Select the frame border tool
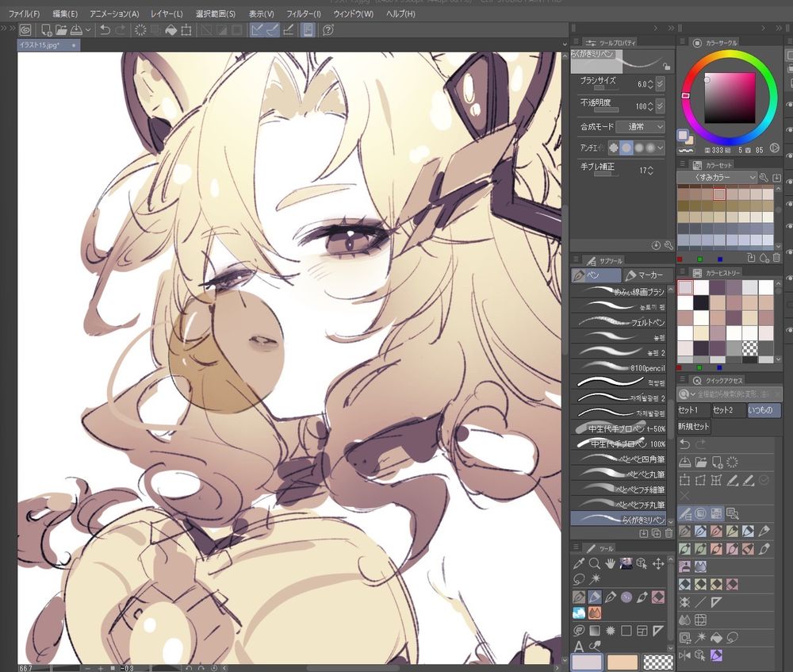Image resolution: width=793 pixels, height=672 pixels. click(642, 631)
